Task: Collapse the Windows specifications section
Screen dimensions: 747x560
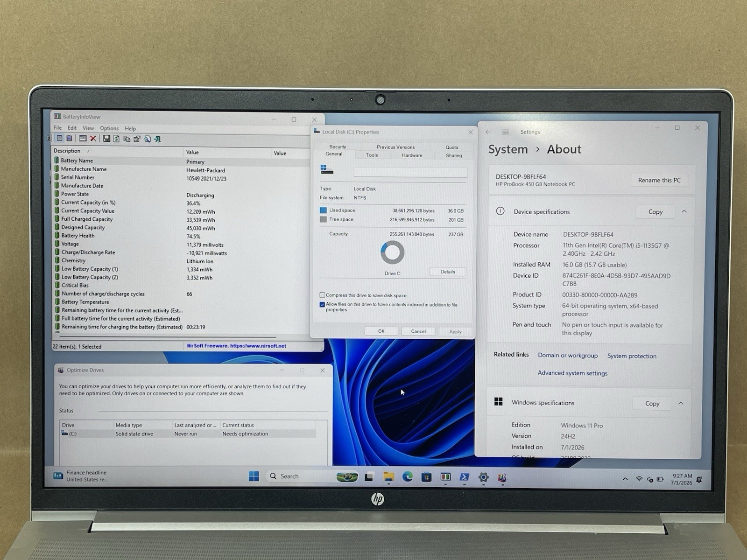Action: click(x=681, y=403)
